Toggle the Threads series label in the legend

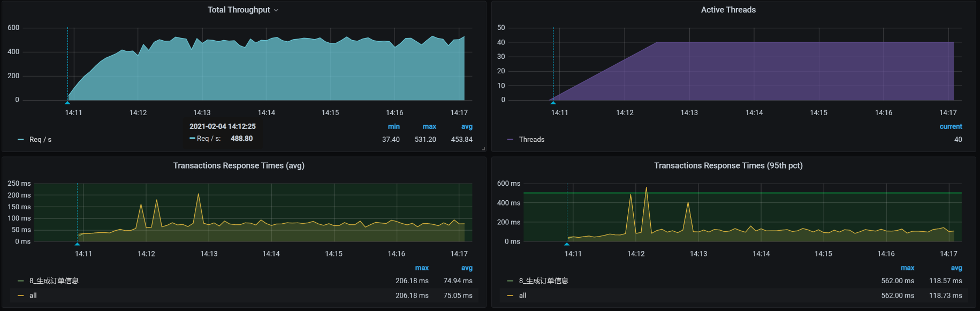click(531, 140)
